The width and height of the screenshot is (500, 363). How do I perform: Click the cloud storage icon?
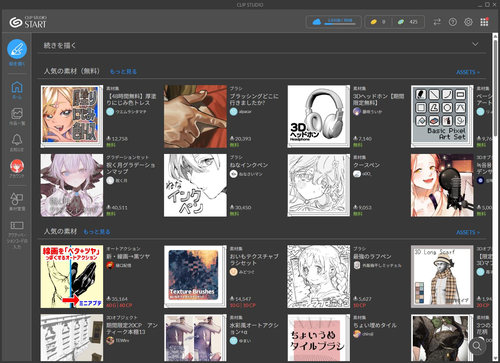point(317,22)
